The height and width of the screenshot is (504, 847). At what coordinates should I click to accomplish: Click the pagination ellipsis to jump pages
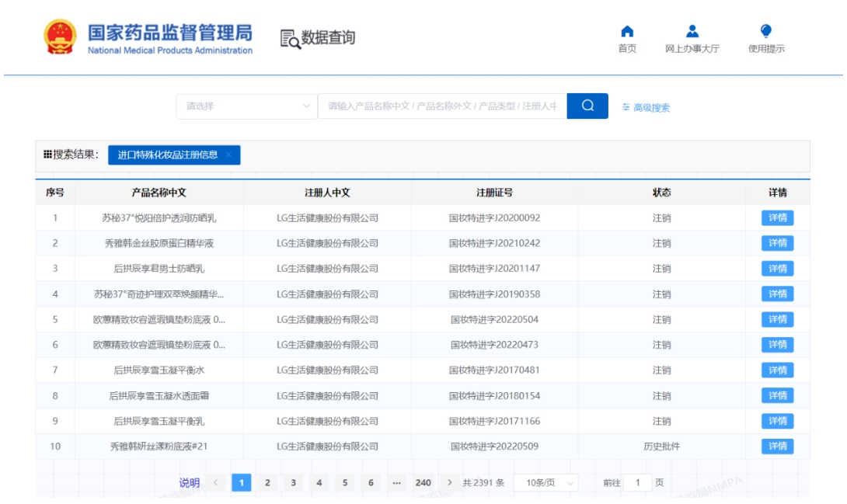[x=396, y=483]
